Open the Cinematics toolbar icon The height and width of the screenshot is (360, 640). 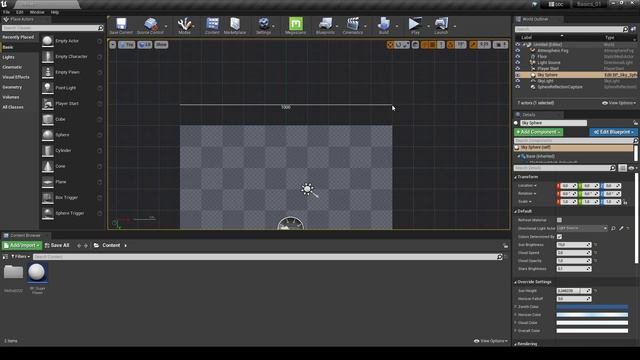353,24
